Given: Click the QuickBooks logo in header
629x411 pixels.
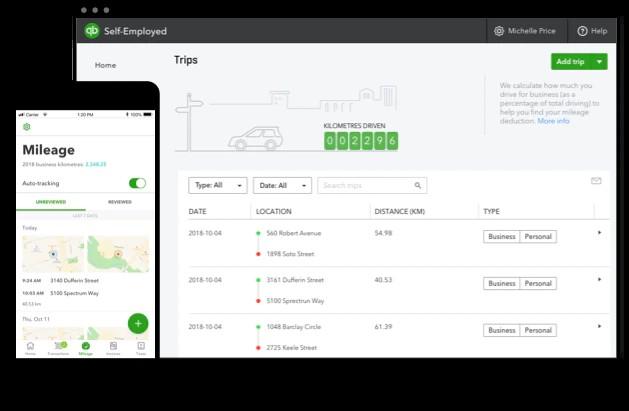Looking at the screenshot, I should point(92,31).
